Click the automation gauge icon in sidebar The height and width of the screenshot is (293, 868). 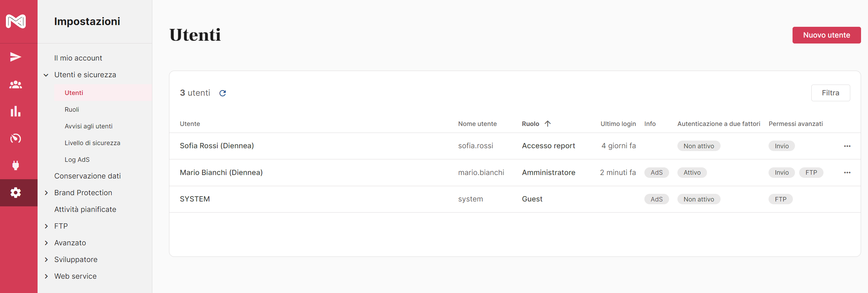tap(16, 138)
